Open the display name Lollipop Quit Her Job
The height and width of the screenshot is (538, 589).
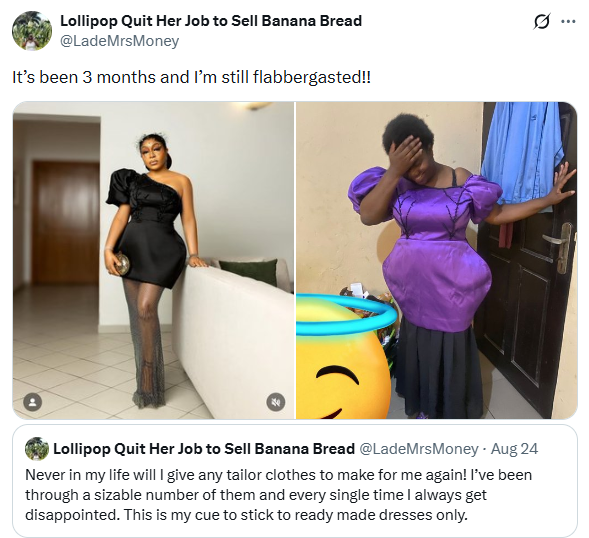pyautogui.click(x=211, y=21)
